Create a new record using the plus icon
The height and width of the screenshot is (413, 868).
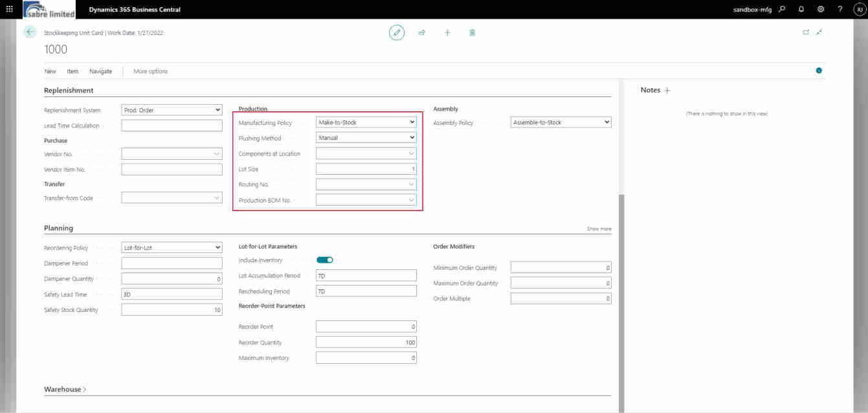(447, 32)
